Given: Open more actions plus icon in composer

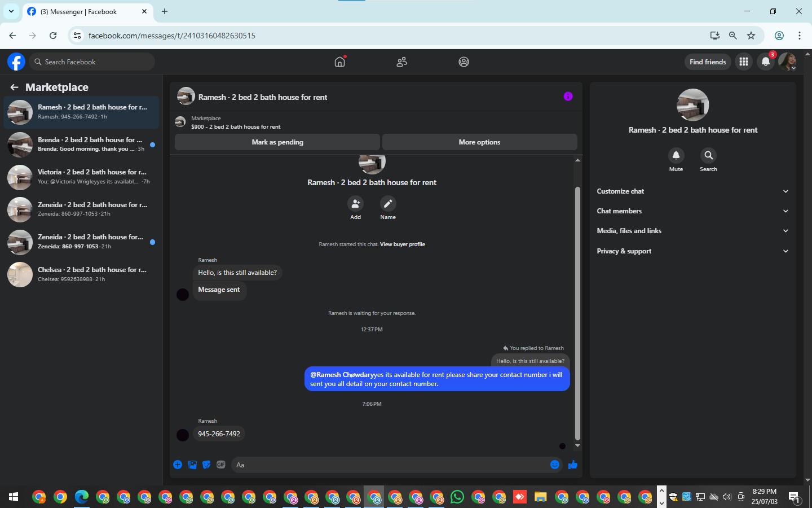Looking at the screenshot, I should tap(178, 465).
